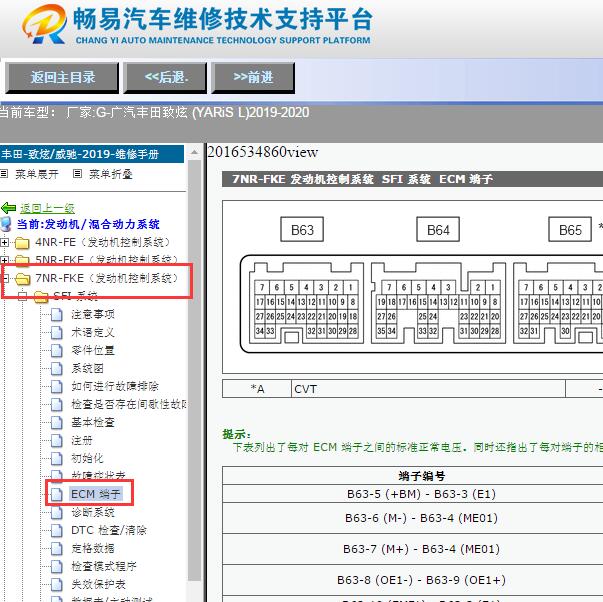
Task: Open 4NR-FE（发动机控制系统）tree item
Action: [102, 242]
